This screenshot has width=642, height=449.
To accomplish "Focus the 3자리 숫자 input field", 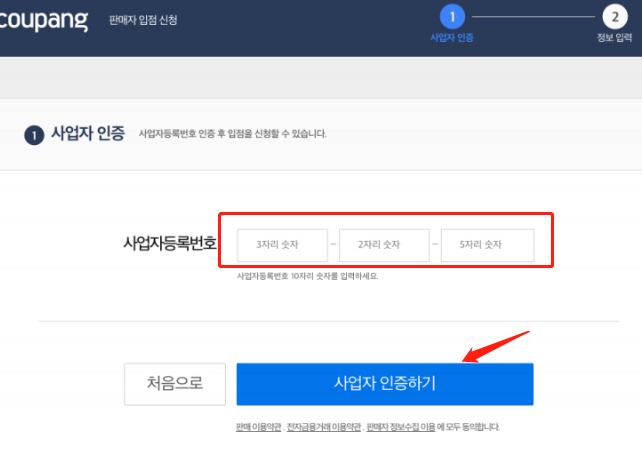I will (x=283, y=245).
